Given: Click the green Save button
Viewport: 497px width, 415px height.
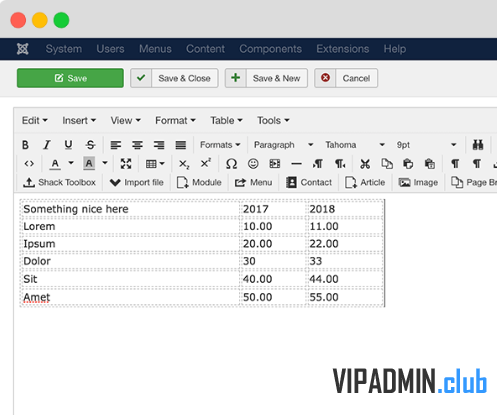Looking at the screenshot, I should pyautogui.click(x=70, y=78).
